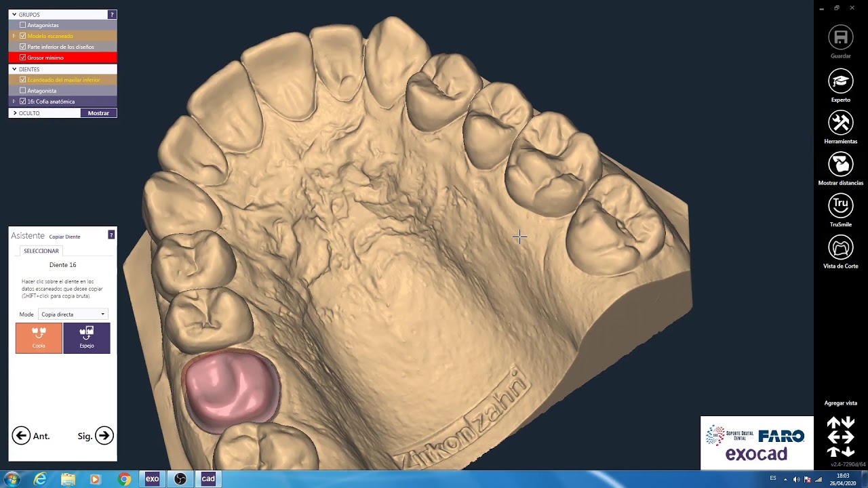This screenshot has height=488, width=868.
Task: Collapse the DIENTES section
Action: point(14,69)
